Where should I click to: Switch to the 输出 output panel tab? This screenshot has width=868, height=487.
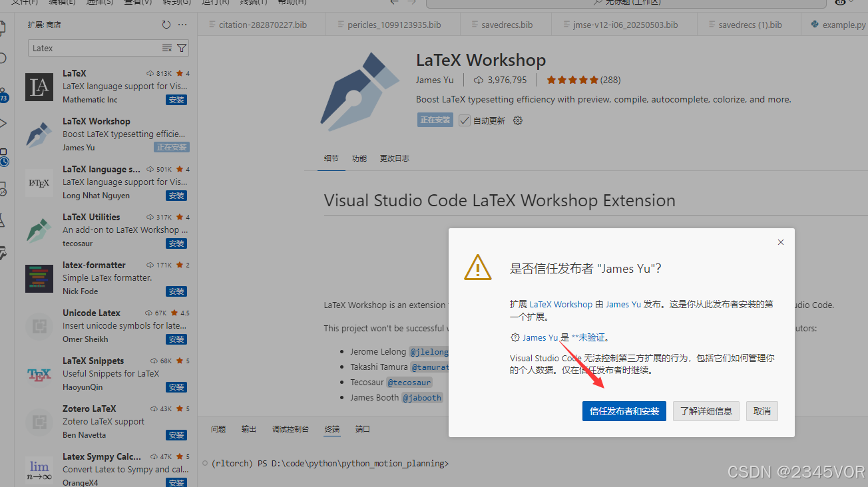[x=249, y=429]
